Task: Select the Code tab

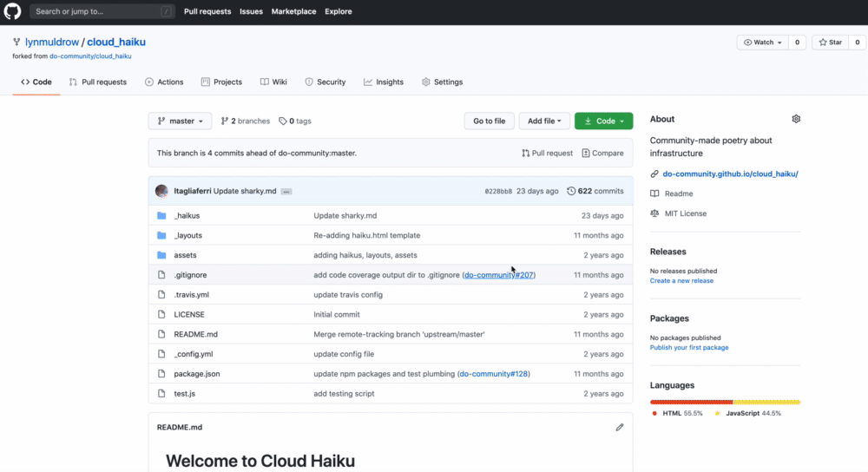Action: (36, 82)
